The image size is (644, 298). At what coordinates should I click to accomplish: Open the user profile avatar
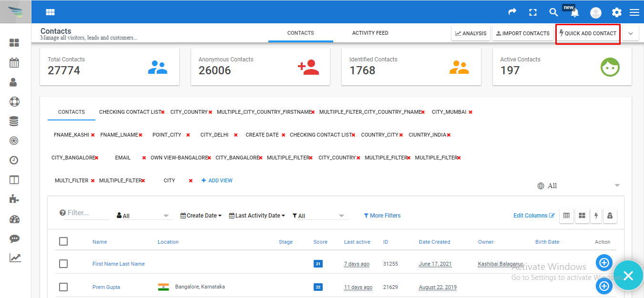tap(596, 13)
